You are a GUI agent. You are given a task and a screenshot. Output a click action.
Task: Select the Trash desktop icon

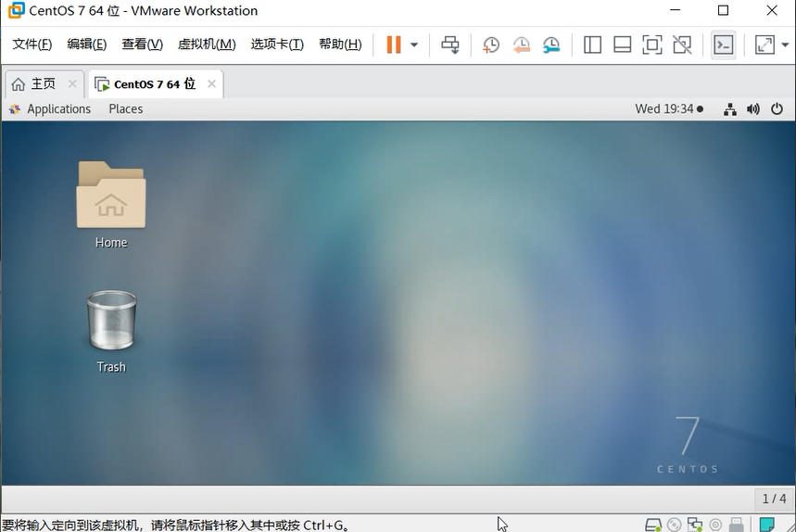tap(111, 332)
